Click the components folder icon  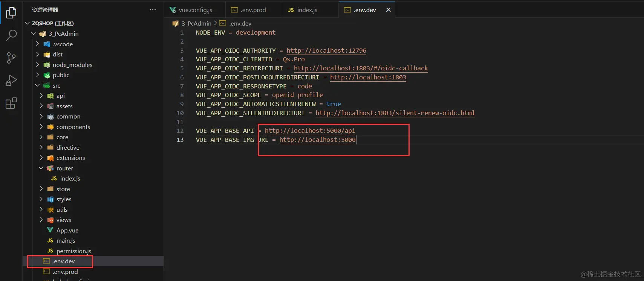pos(50,127)
